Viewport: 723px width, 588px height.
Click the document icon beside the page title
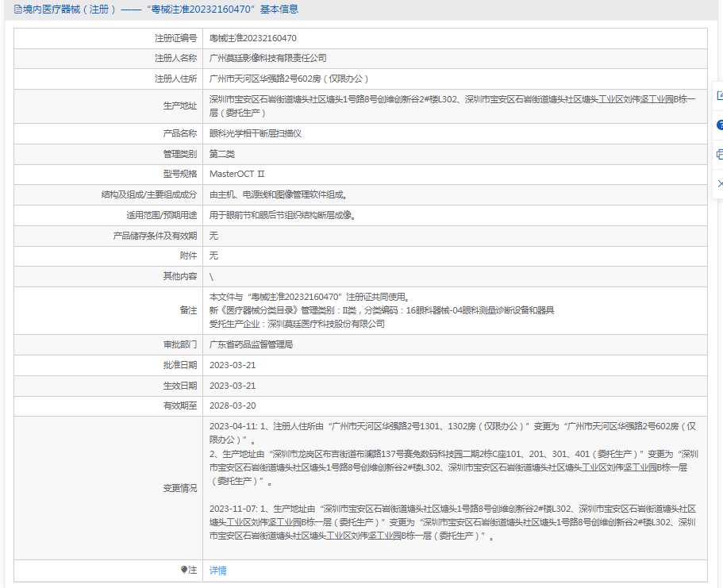pos(18,10)
